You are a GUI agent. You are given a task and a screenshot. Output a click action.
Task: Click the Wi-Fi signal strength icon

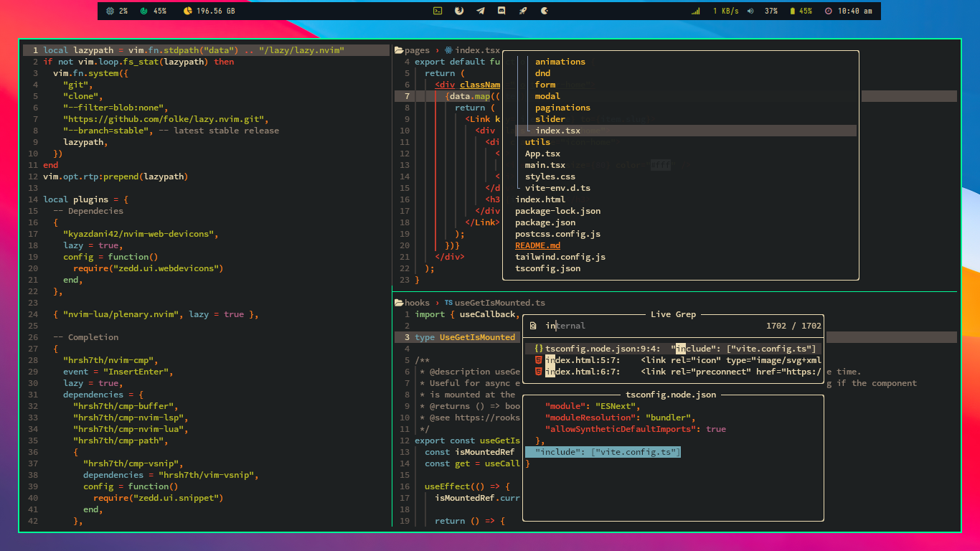click(695, 11)
